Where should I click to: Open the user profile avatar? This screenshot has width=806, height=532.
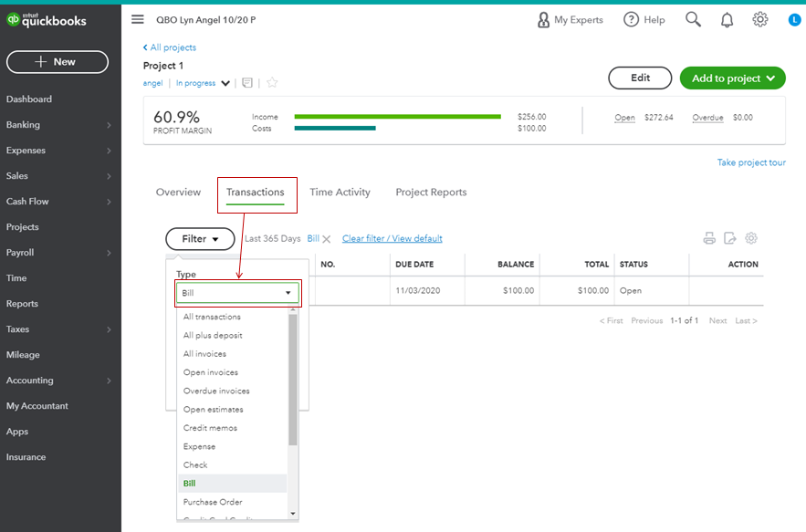click(x=795, y=19)
